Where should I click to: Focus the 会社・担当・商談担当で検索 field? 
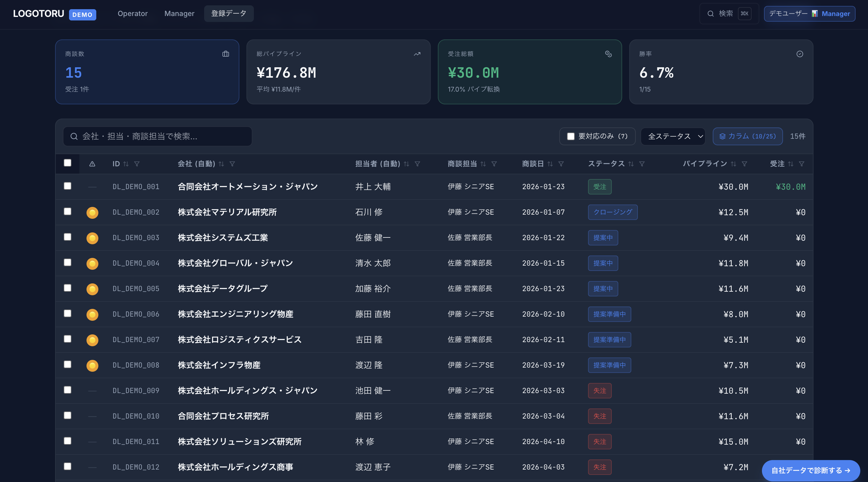[157, 136]
